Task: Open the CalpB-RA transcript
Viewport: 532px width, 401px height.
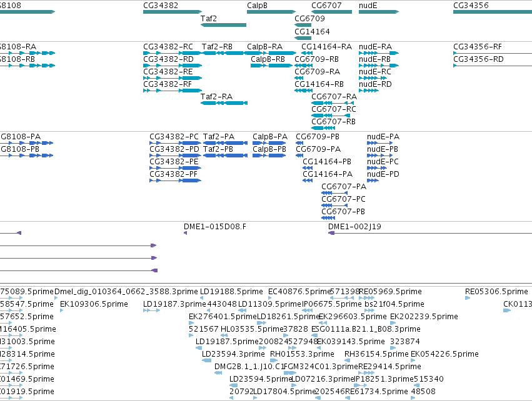Action: tap(264, 47)
